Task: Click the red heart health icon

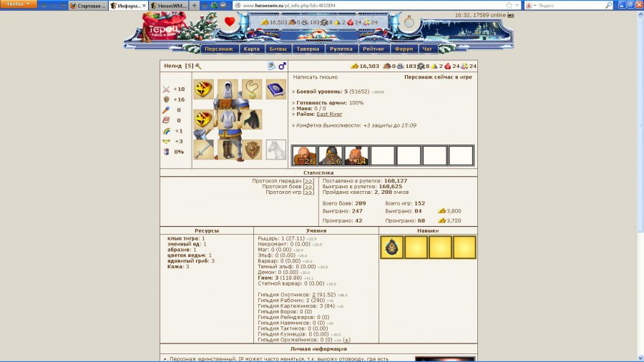Action: 230,21
